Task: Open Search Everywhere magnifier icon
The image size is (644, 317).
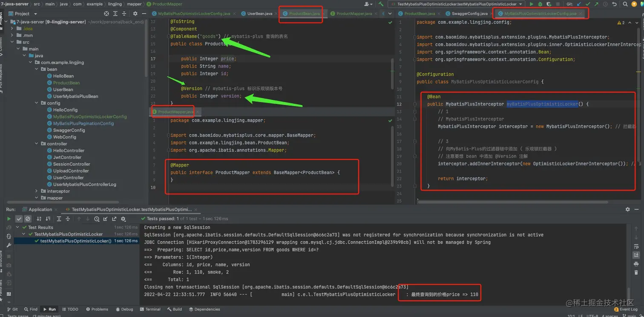Action: click(625, 4)
